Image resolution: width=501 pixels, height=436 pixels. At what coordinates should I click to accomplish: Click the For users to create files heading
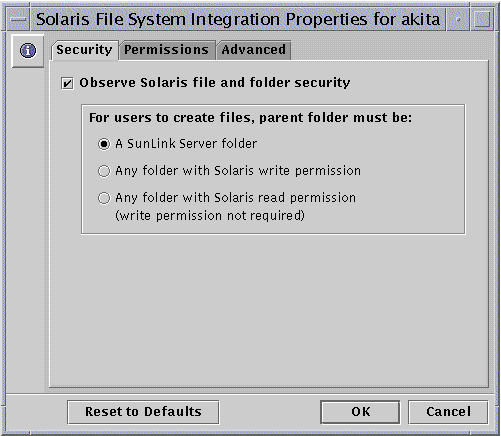251,118
